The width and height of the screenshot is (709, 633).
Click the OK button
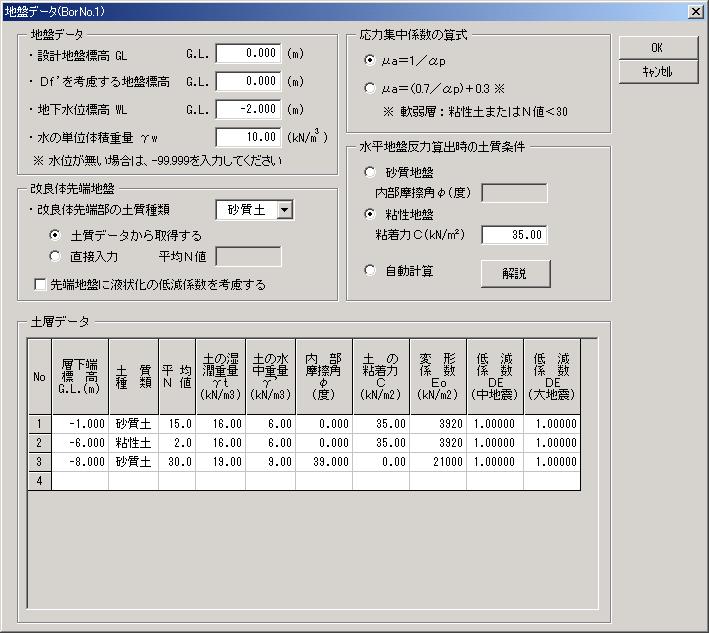click(658, 47)
